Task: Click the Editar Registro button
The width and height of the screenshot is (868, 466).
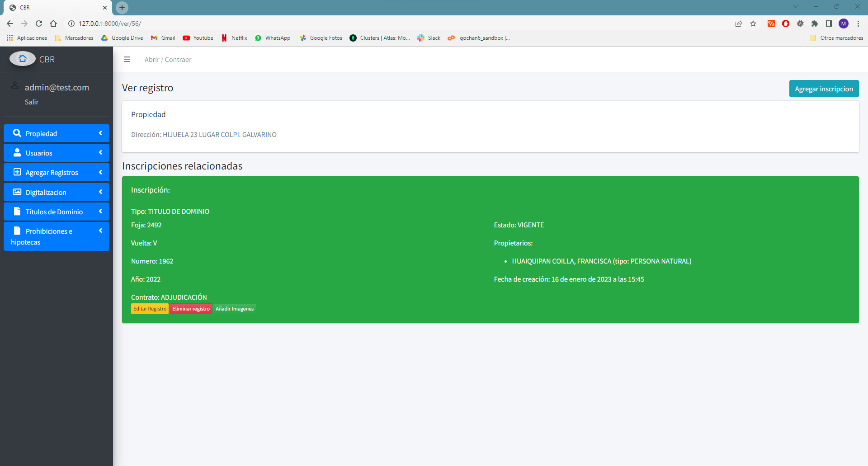Action: pyautogui.click(x=150, y=309)
